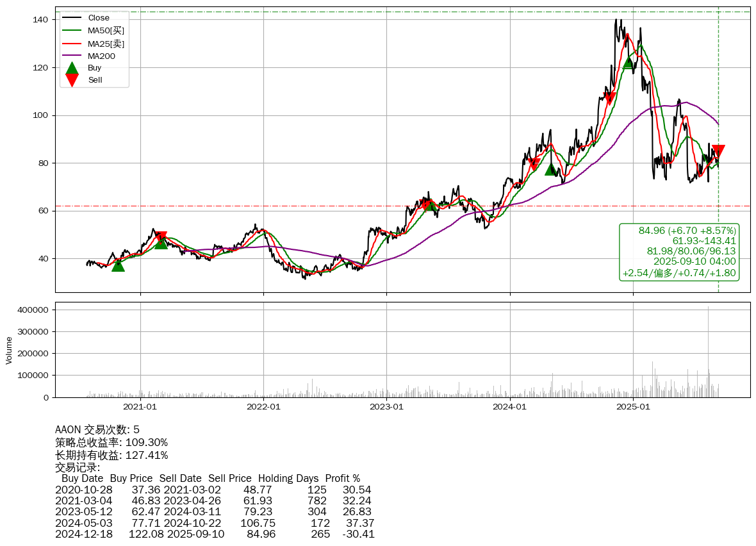756x546 pixels.
Task: Click the 2025-01 x-axis date label
Action: click(633, 406)
